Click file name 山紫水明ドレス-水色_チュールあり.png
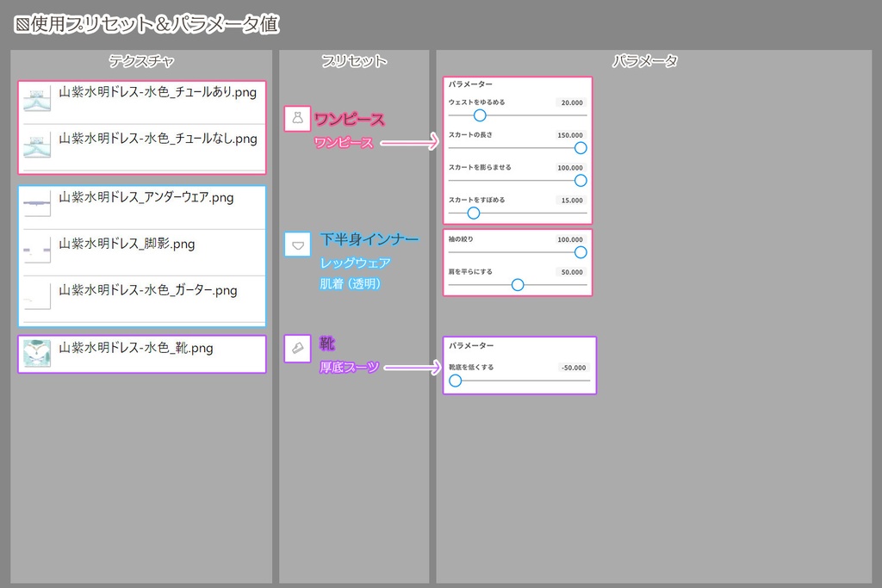 (158, 92)
